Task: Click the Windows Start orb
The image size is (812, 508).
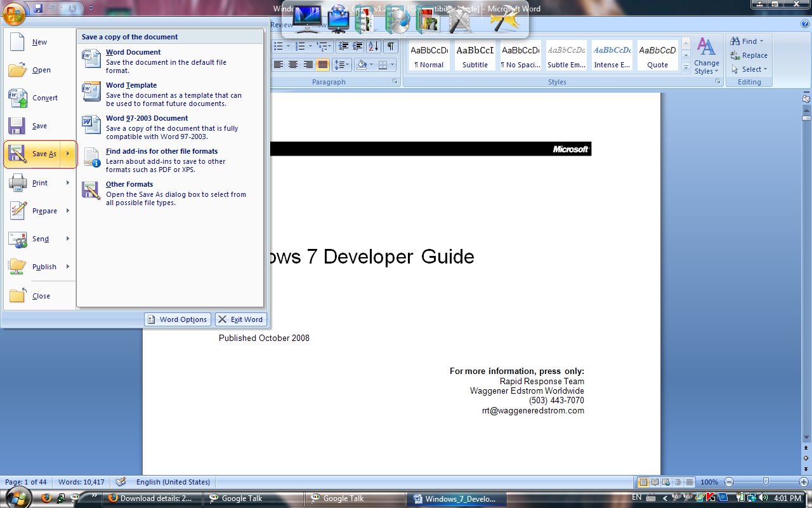Action: pyautogui.click(x=18, y=498)
